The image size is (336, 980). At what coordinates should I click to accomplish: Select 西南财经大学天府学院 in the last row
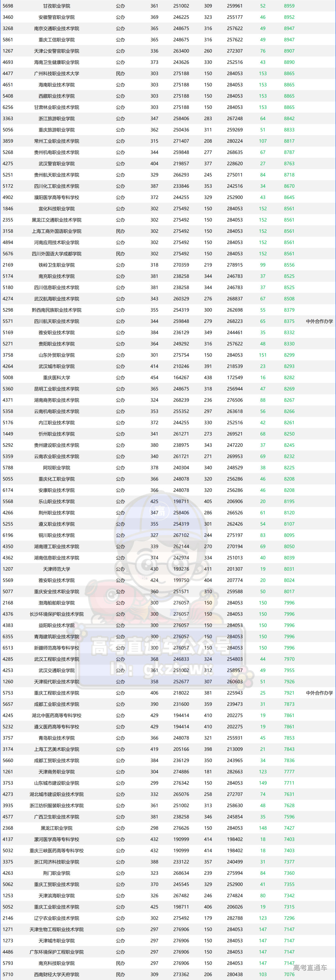(x=57, y=975)
